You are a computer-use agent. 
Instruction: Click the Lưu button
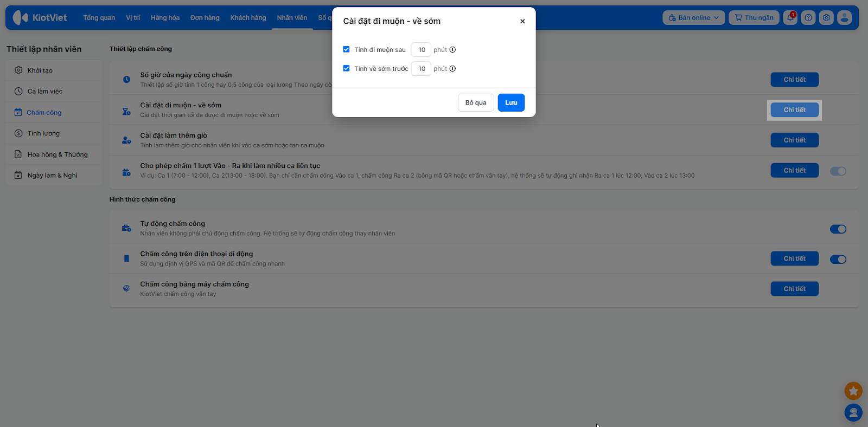511,103
